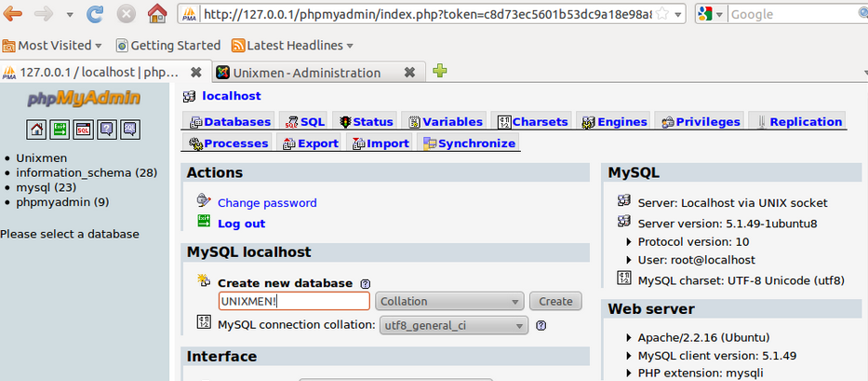Click the sidebar Log out exit icon

(x=60, y=129)
